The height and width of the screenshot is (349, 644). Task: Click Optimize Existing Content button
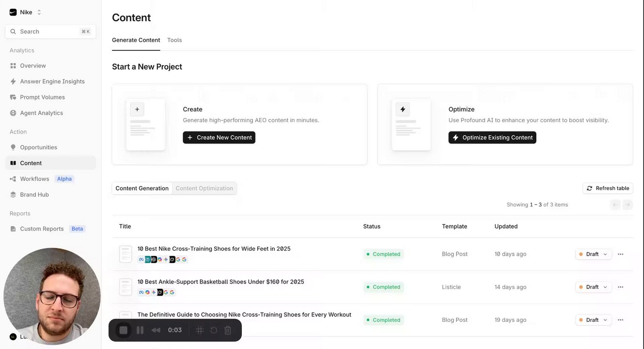point(492,138)
